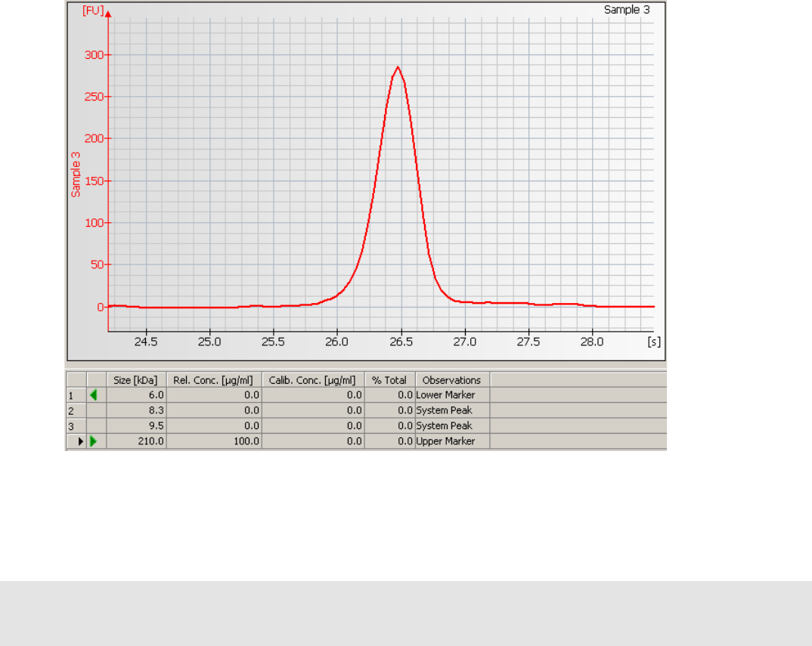Click the 8.3 size cell
The width and height of the screenshot is (812, 646).
point(136,410)
